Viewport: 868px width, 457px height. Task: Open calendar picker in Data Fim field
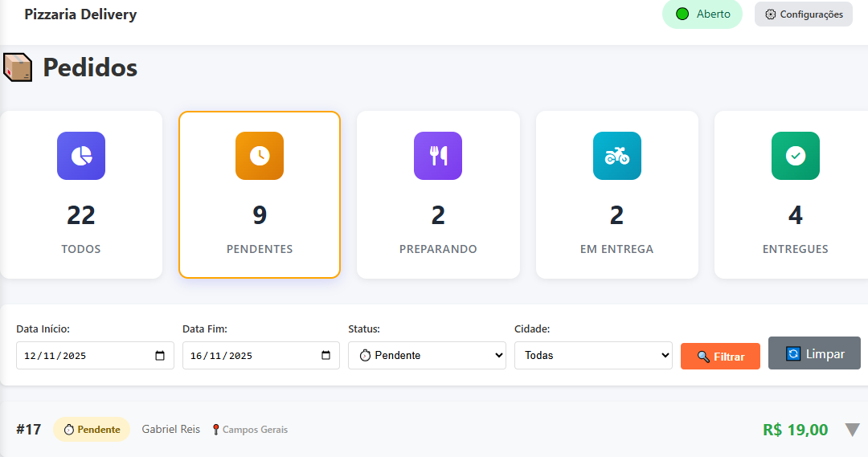(325, 356)
